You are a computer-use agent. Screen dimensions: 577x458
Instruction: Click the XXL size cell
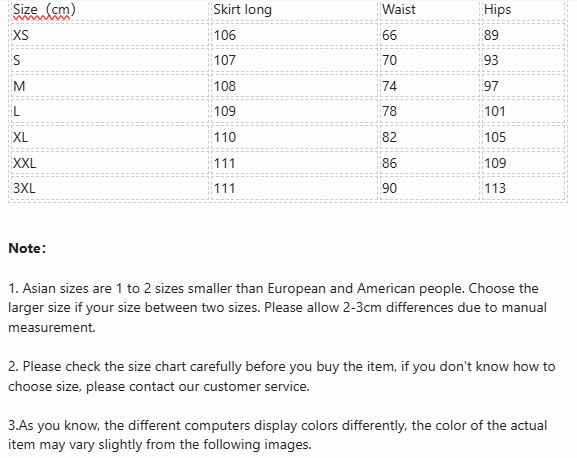pos(110,163)
